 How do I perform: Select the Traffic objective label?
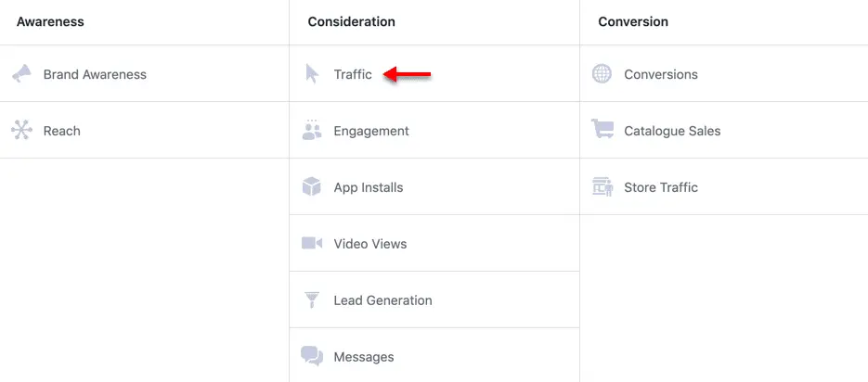(x=353, y=74)
